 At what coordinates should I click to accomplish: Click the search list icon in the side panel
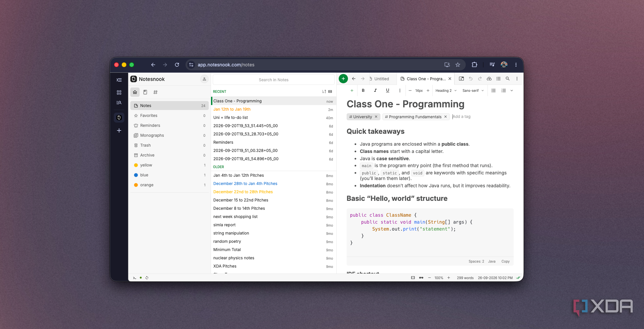pyautogui.click(x=119, y=103)
